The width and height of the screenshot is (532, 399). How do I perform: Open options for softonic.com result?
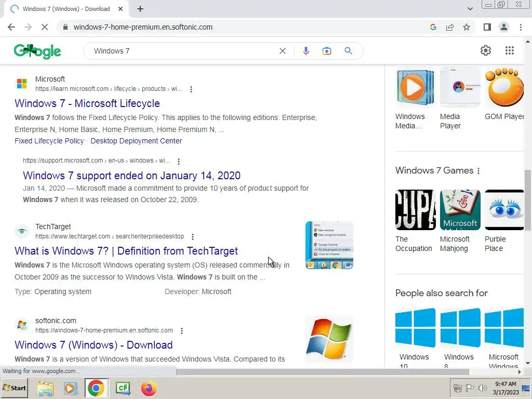point(181,331)
